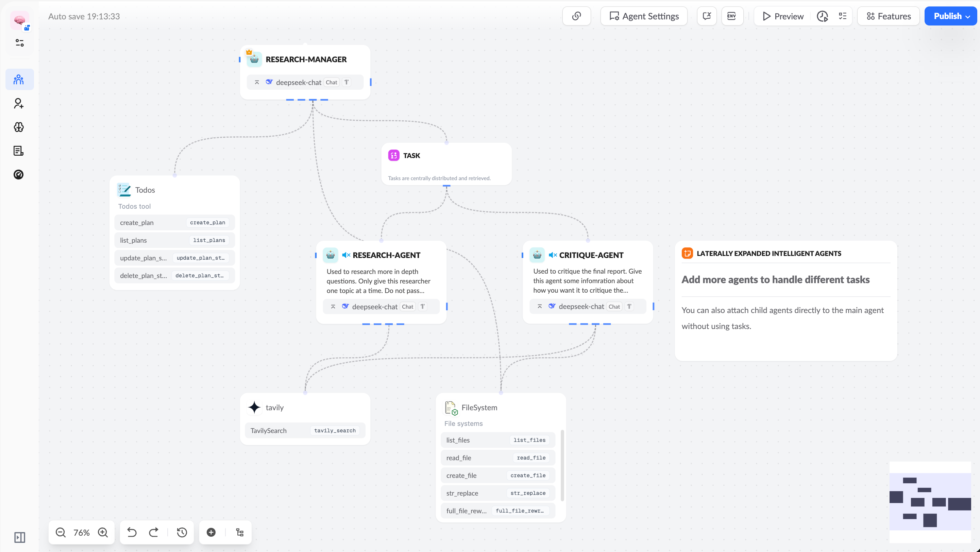The height and width of the screenshot is (552, 980).
Task: Open the add-member icon in the sidebar
Action: click(x=18, y=103)
